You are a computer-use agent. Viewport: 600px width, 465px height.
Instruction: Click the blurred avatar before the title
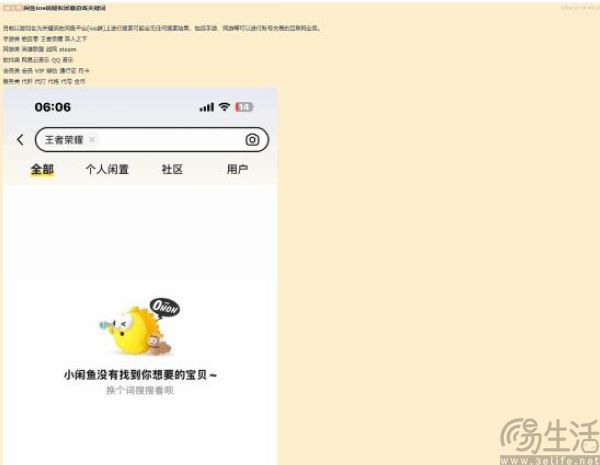click(13, 8)
